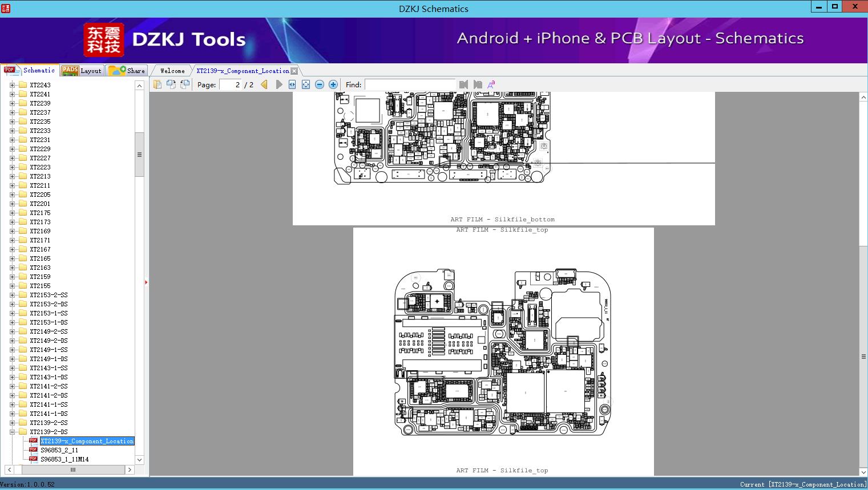Select the XT2239 tree folder
The width and height of the screenshot is (868, 490).
pos(40,103)
